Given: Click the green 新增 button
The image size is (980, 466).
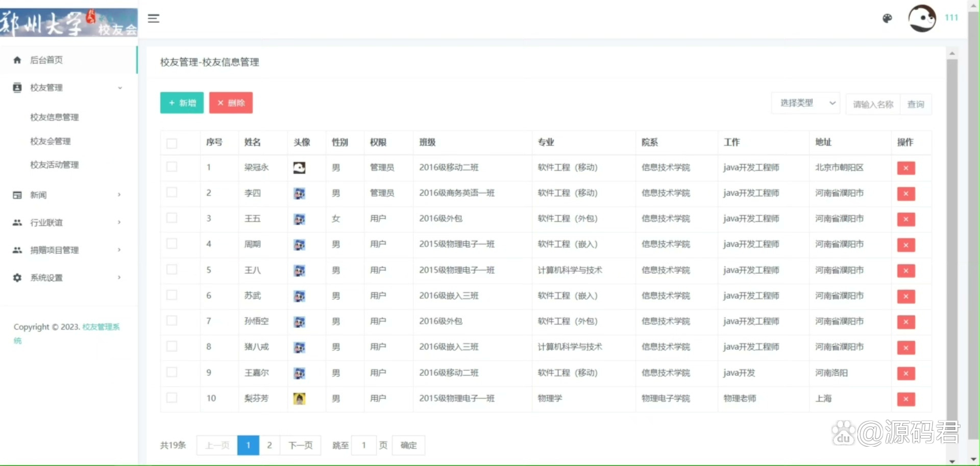Looking at the screenshot, I should [182, 103].
